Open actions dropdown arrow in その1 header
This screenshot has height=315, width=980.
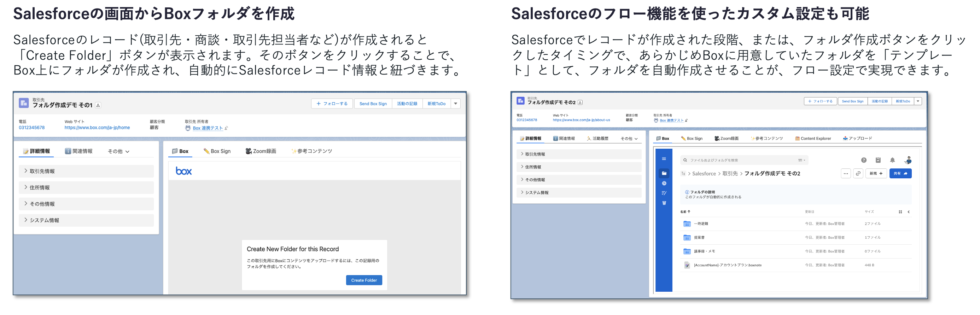click(455, 103)
